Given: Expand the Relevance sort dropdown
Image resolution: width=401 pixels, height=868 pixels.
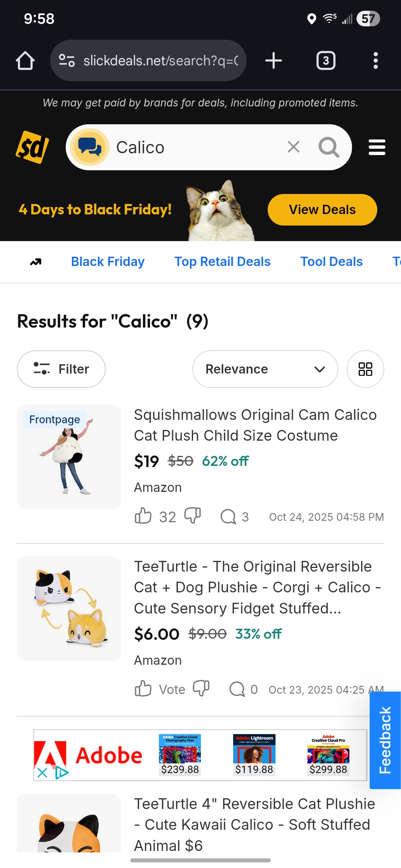Looking at the screenshot, I should 265,369.
